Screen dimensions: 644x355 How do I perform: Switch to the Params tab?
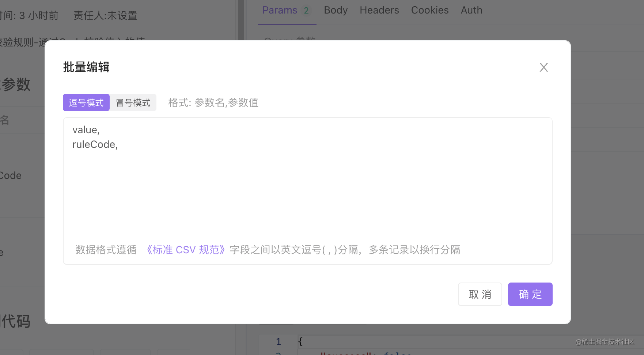click(x=280, y=10)
